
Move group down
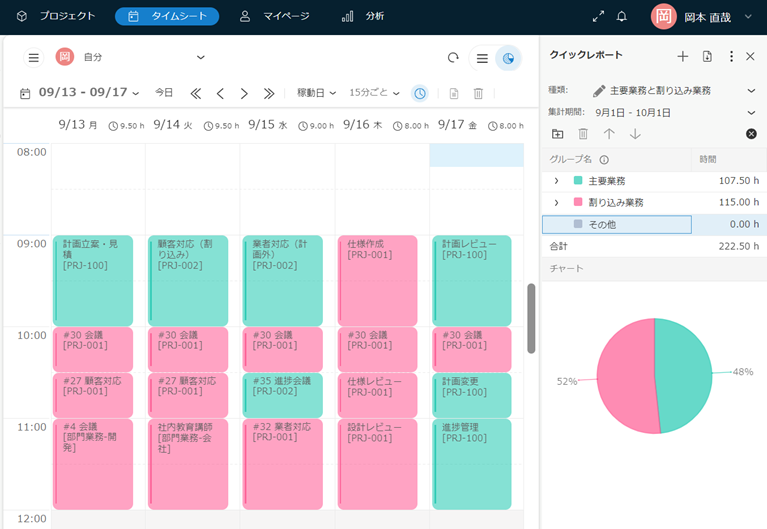[x=635, y=134]
